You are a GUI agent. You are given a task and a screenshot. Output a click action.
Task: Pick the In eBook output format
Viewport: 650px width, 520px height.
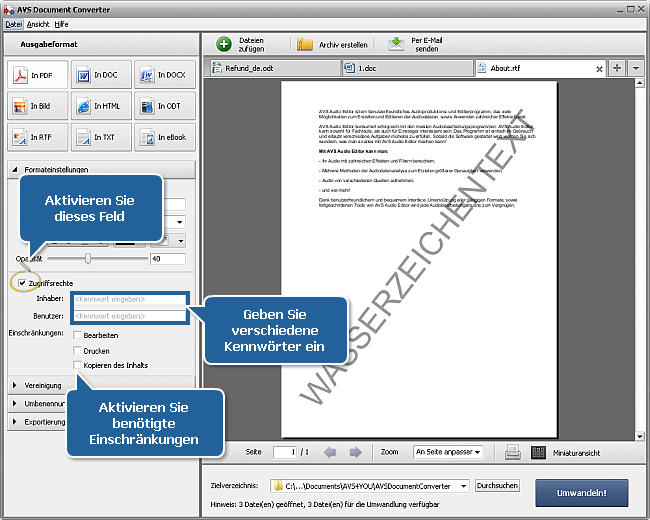[x=165, y=137]
